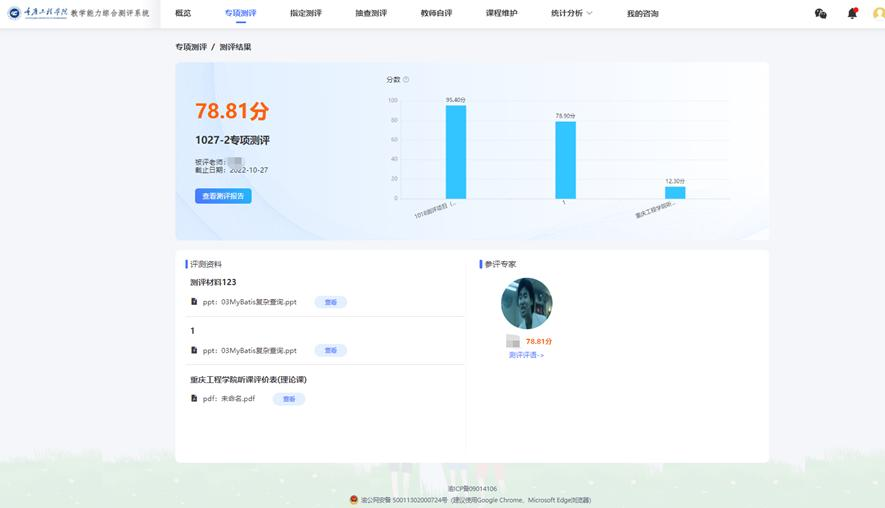Switch to 教师自评
Image resolution: width=885 pixels, height=508 pixels.
[x=436, y=13]
